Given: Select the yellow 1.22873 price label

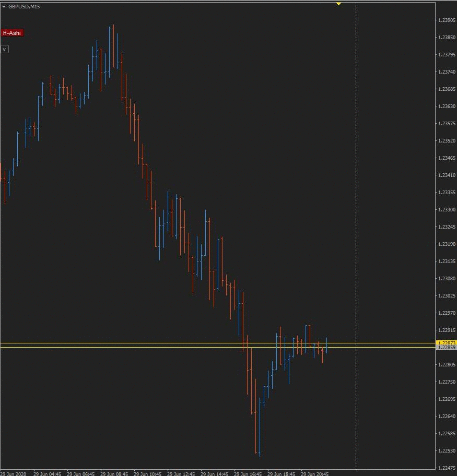Looking at the screenshot, I should [x=446, y=343].
